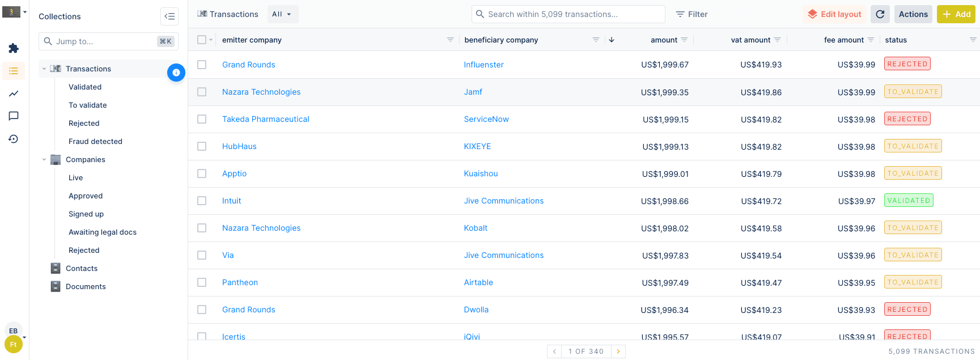Image resolution: width=980 pixels, height=360 pixels.
Task: Click the refresh button in toolbar
Action: click(x=880, y=14)
